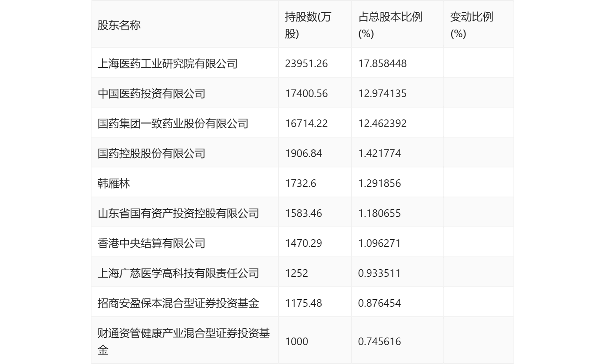The height and width of the screenshot is (364, 605).
Task: Click the 持股数(万股) column header
Action: [x=308, y=25]
